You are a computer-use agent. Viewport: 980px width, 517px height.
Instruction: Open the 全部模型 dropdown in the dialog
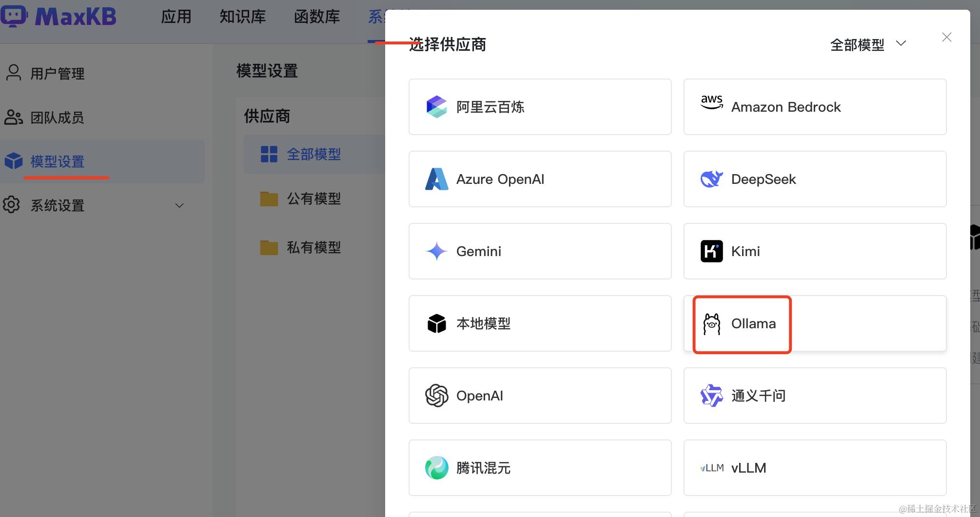pyautogui.click(x=868, y=44)
